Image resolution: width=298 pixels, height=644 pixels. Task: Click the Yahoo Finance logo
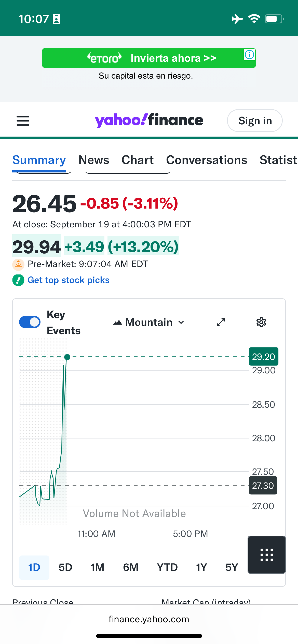149,120
